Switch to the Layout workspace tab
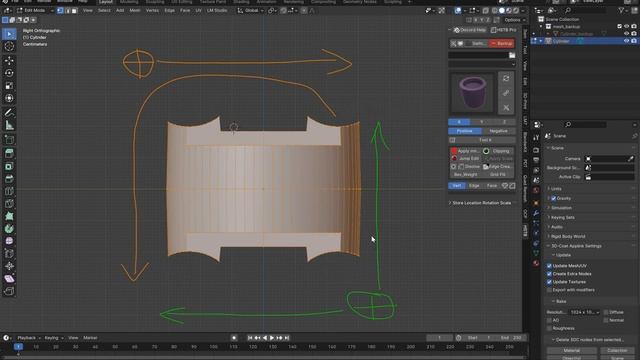Image resolution: width=640 pixels, height=360 pixels. pyautogui.click(x=106, y=2)
